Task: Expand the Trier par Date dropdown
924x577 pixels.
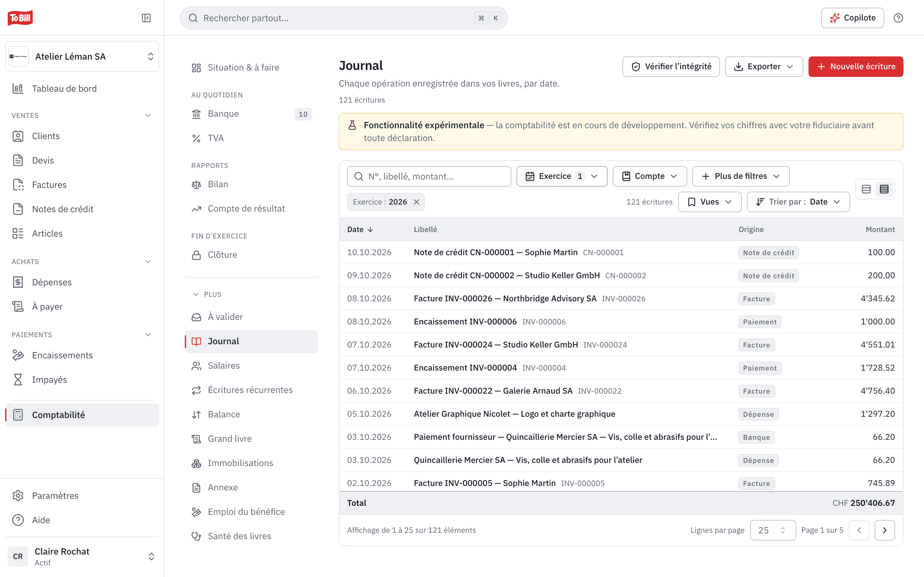Action: point(798,202)
